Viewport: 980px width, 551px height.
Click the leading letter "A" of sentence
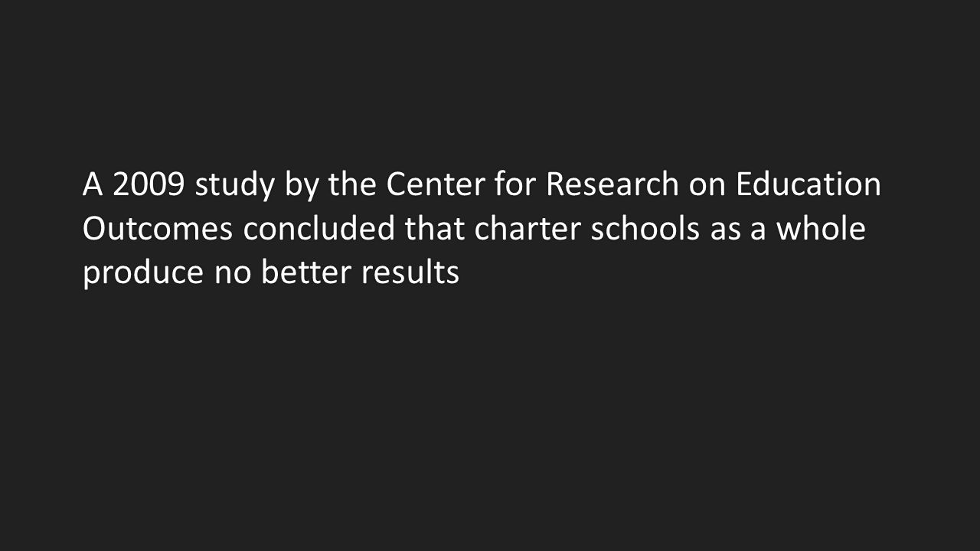click(93, 184)
